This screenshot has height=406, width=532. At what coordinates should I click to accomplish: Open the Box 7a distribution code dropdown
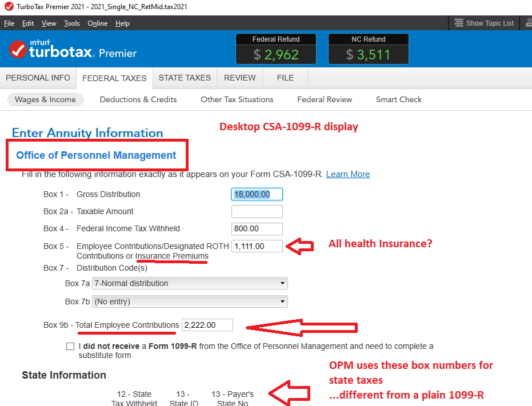tap(190, 283)
